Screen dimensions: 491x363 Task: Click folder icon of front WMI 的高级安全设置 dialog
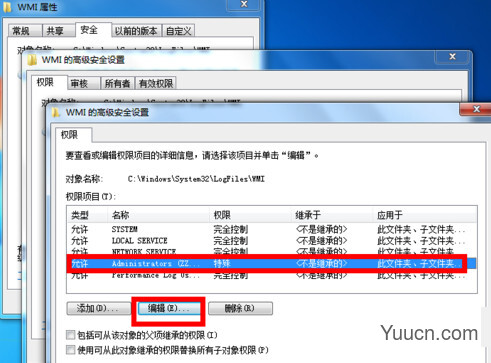[56, 112]
